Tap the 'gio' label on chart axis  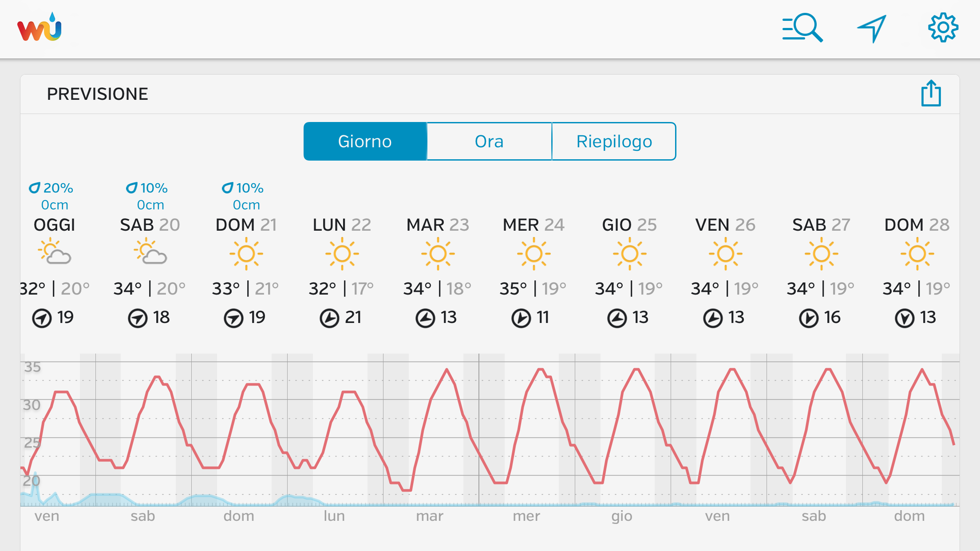coord(621,516)
